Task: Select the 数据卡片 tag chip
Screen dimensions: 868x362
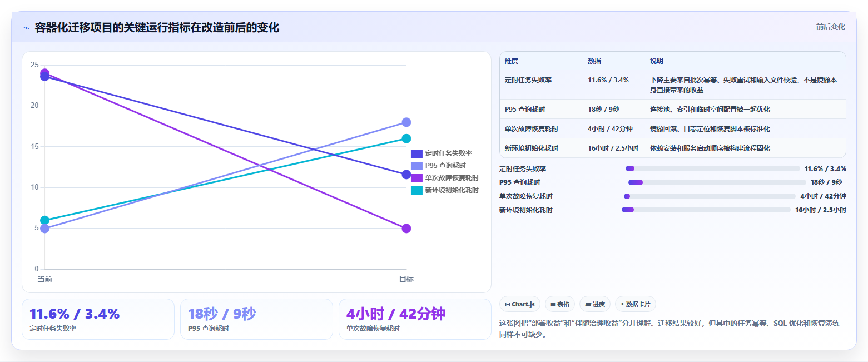Action: pyautogui.click(x=635, y=304)
